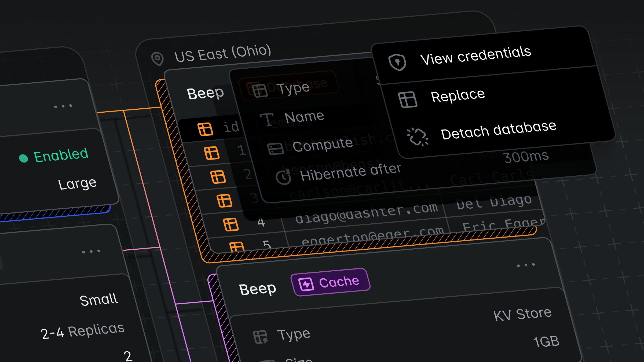Image resolution: width=644 pixels, height=362 pixels.
Task: Select Detach database menu option
Action: point(499,130)
